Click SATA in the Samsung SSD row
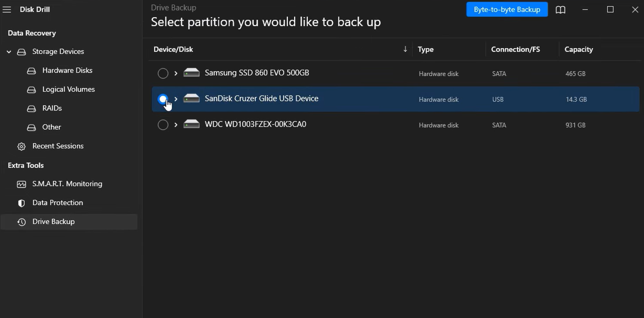This screenshot has width=644, height=318. click(499, 74)
